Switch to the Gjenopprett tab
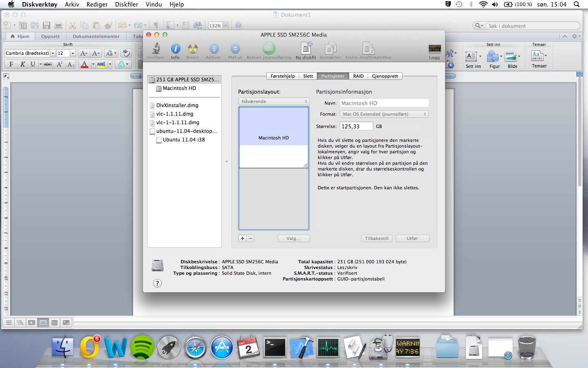The image size is (588, 368). [x=385, y=76]
